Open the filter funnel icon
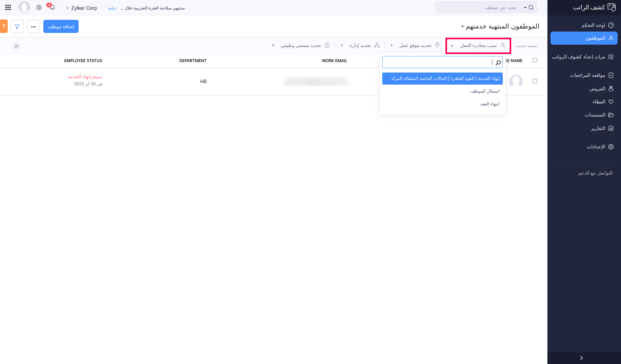 17,26
